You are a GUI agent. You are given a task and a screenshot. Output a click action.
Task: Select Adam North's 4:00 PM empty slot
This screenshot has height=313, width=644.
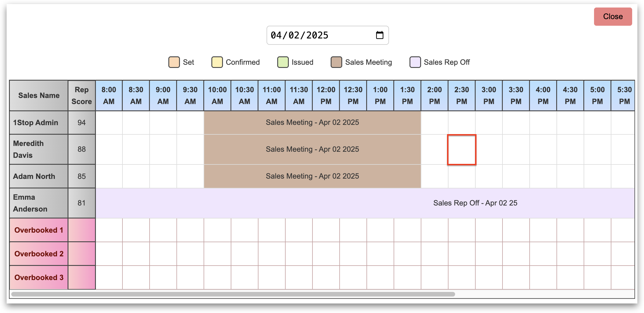click(543, 176)
